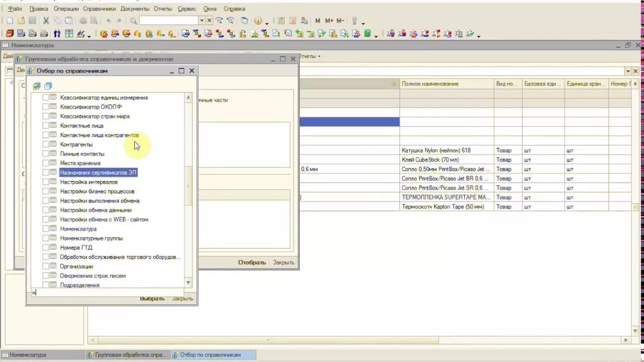
Task: Click the toolbar search input field
Action: coord(169,21)
